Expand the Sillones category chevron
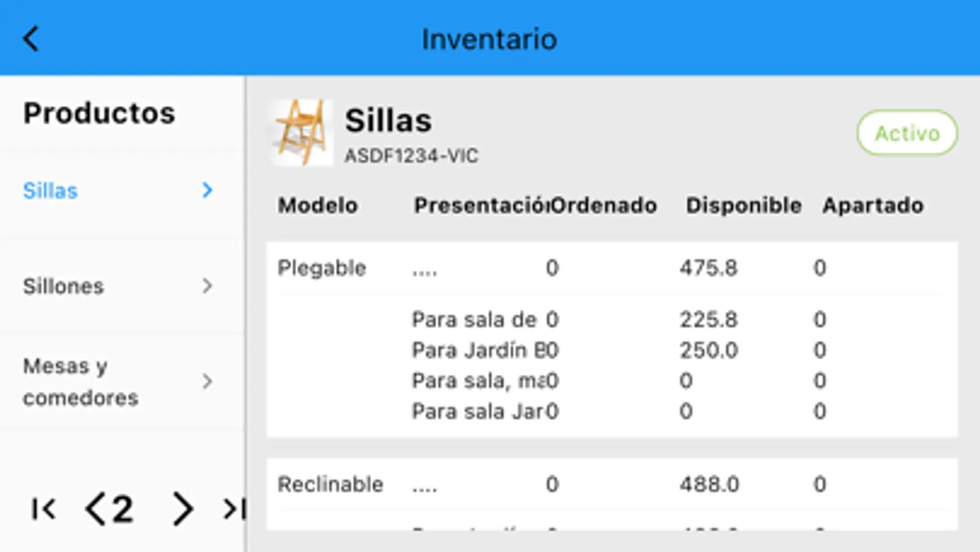The height and width of the screenshot is (552, 980). (x=208, y=286)
